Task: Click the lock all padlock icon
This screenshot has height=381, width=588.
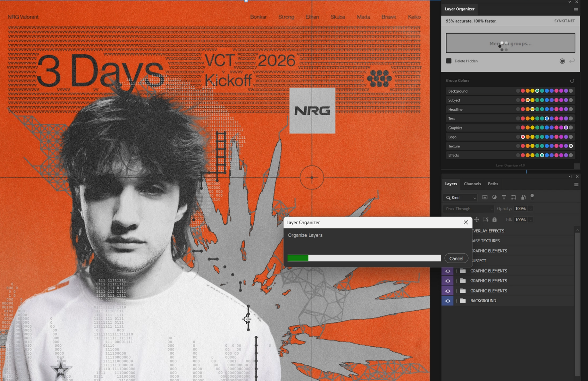Action: pyautogui.click(x=495, y=220)
